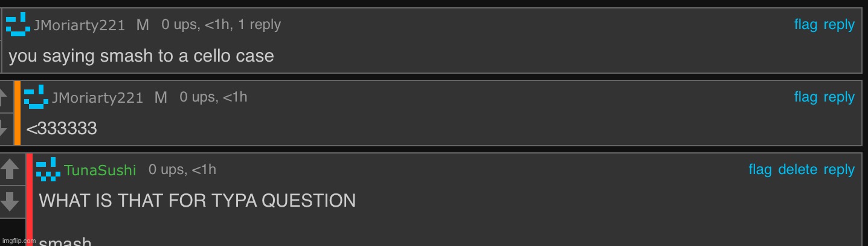Click JMoriarty221's avatar on the cello case comment
This screenshot has height=246, width=868.
coord(18,24)
